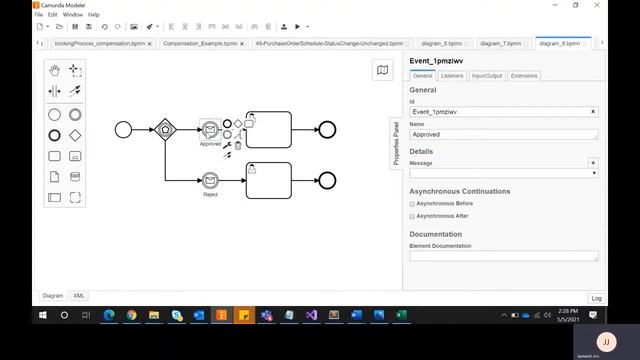
Task: Save diagram as from toolbar
Action: (89, 27)
